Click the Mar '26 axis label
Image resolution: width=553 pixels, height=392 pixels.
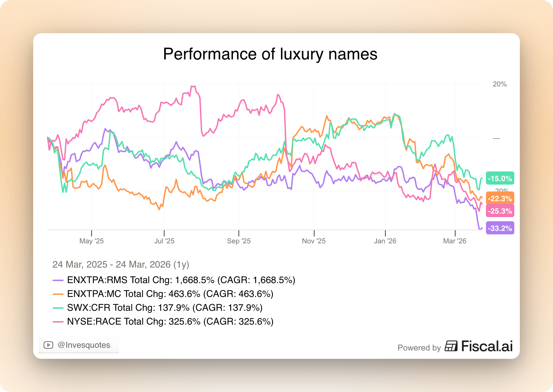pos(455,241)
